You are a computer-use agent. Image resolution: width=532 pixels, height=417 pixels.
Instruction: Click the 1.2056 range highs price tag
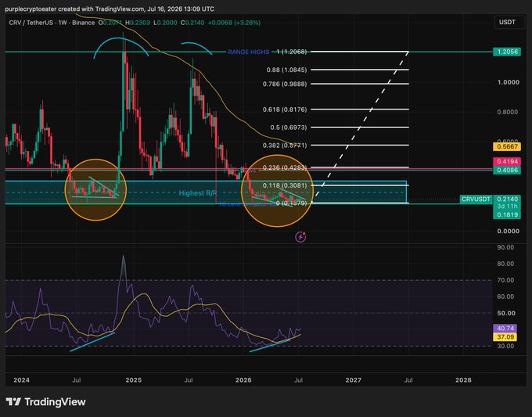(x=507, y=52)
